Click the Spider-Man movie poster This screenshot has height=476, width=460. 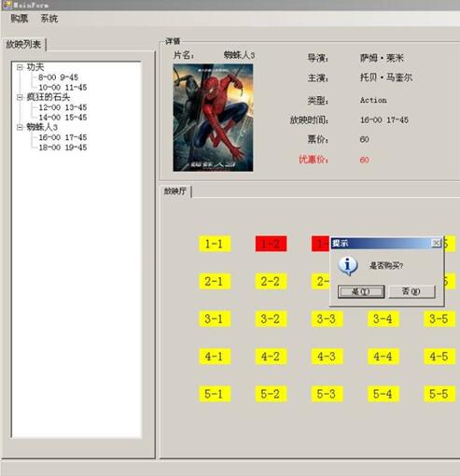213,118
